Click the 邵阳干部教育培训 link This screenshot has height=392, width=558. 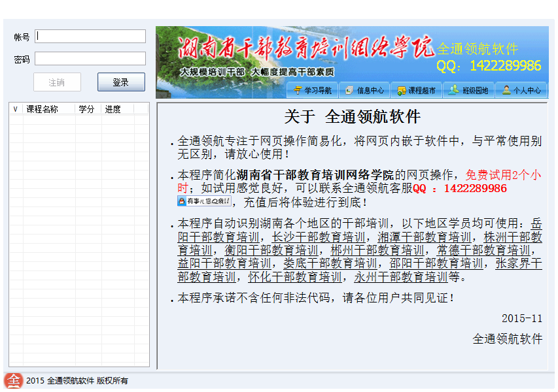(x=436, y=263)
